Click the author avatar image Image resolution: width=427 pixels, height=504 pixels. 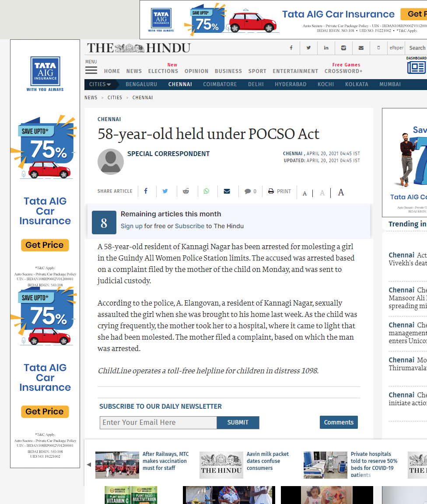coord(111,162)
